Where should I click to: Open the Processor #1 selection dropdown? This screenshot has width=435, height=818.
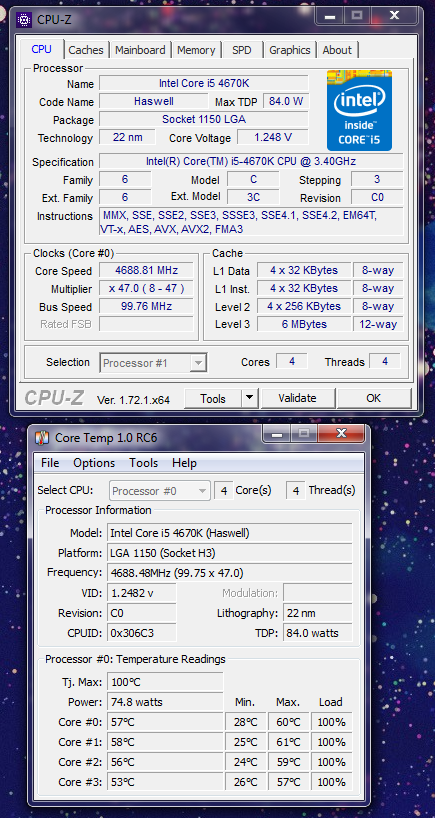click(153, 363)
